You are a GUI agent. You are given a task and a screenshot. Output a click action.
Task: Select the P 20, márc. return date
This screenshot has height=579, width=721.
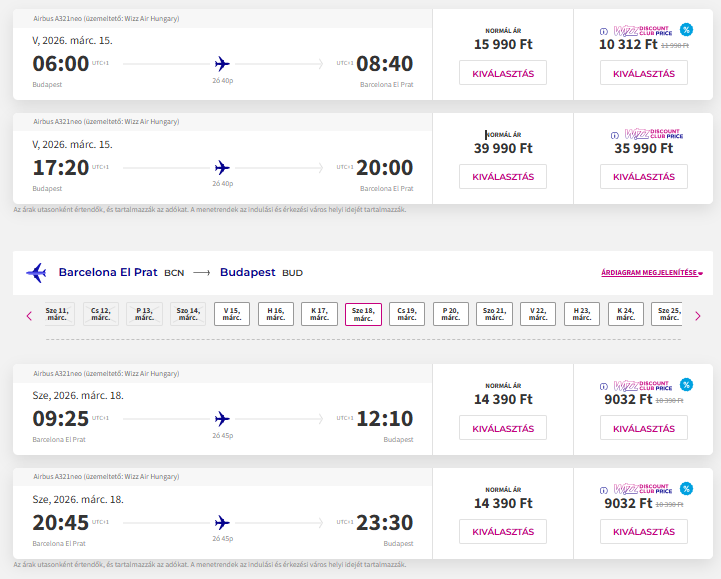pos(450,314)
